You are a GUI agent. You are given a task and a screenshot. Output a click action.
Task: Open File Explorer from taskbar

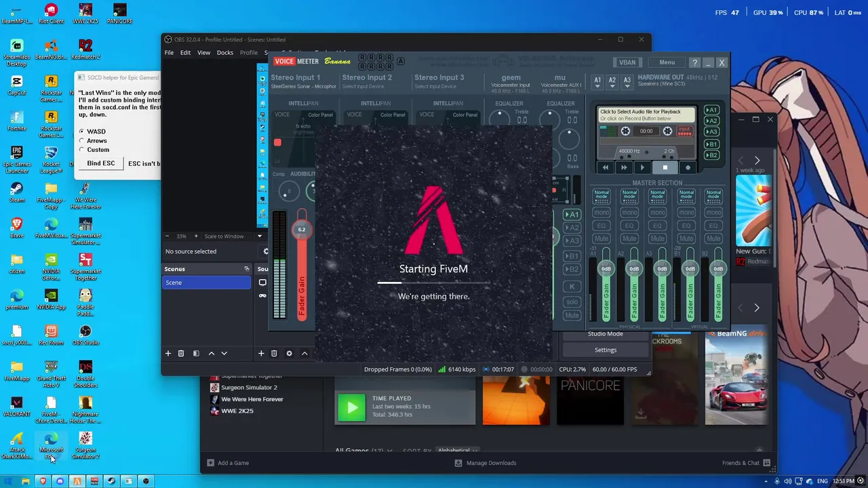[x=26, y=481]
